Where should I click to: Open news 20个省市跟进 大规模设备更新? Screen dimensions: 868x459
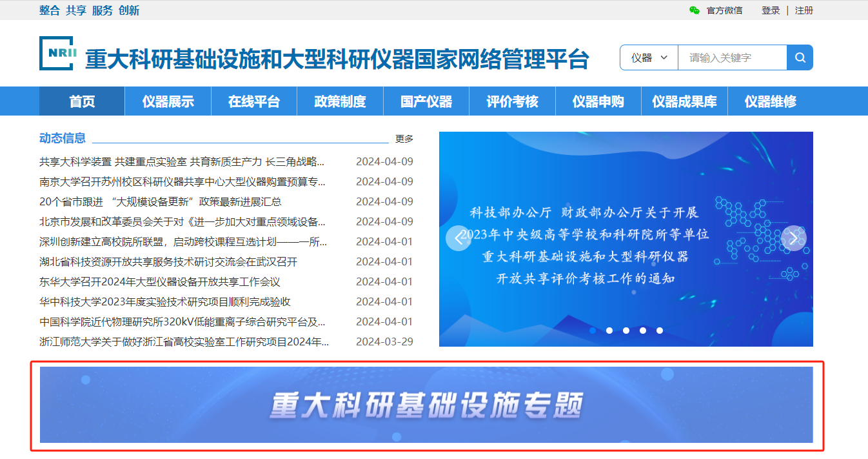coord(161,201)
